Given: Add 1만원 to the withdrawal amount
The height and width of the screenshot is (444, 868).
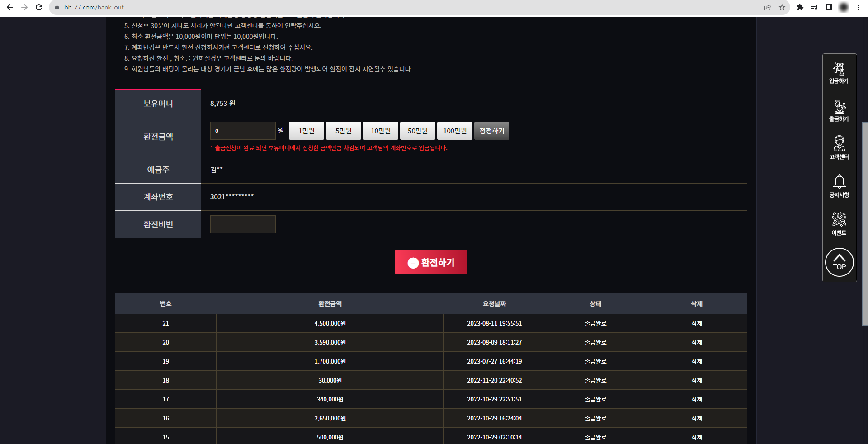Looking at the screenshot, I should coord(307,131).
